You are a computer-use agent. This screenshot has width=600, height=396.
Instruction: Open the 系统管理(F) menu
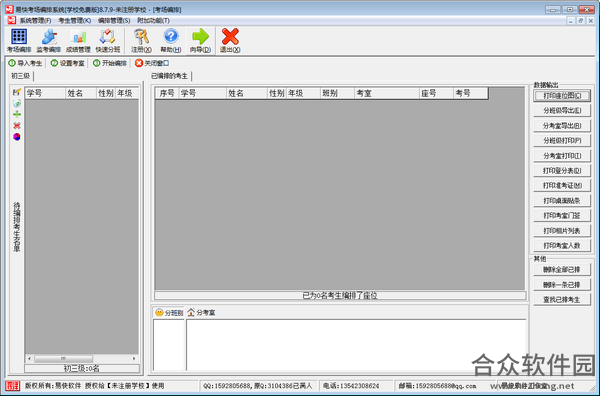(35, 21)
